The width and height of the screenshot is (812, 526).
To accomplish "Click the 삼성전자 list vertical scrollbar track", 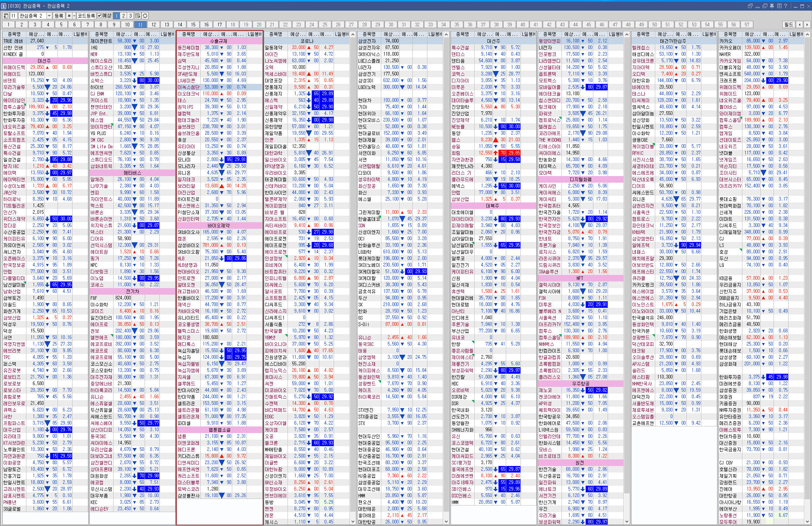I will point(446,278).
